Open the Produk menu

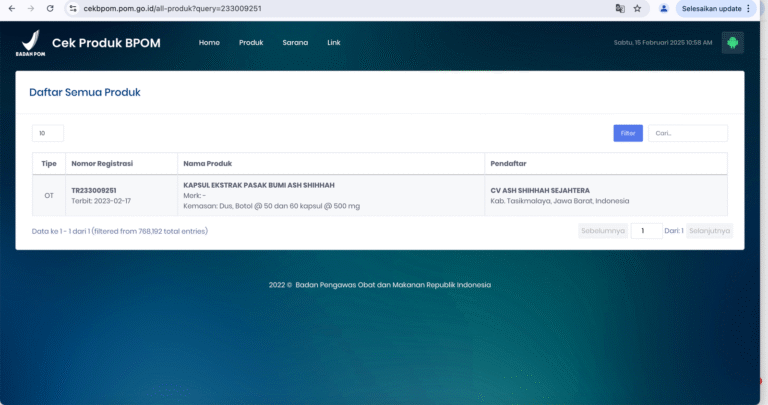pos(251,43)
